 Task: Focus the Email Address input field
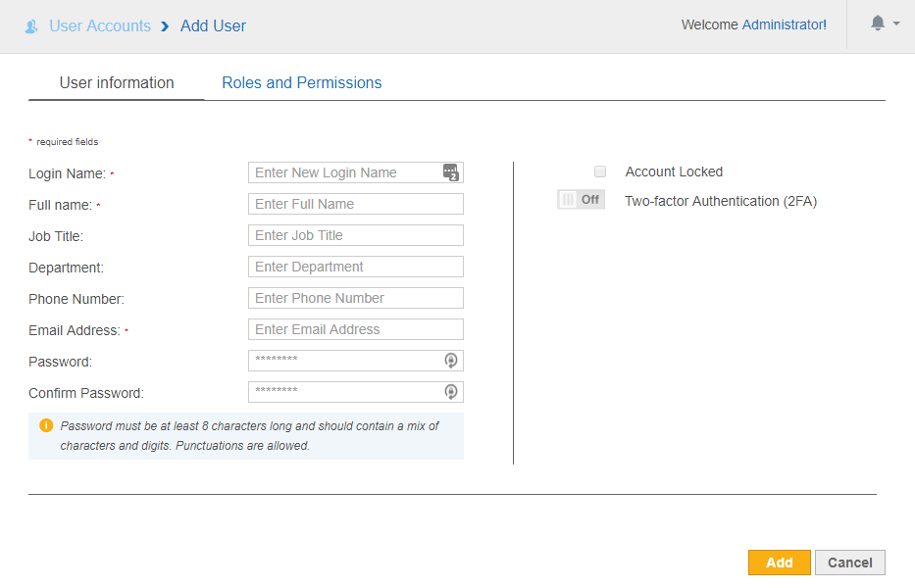click(x=355, y=329)
